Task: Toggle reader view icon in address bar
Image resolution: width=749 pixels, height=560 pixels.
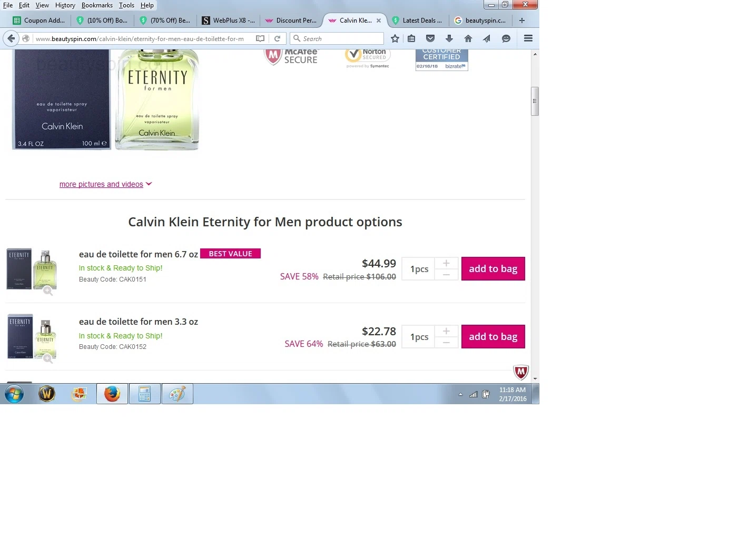Action: pyautogui.click(x=260, y=38)
